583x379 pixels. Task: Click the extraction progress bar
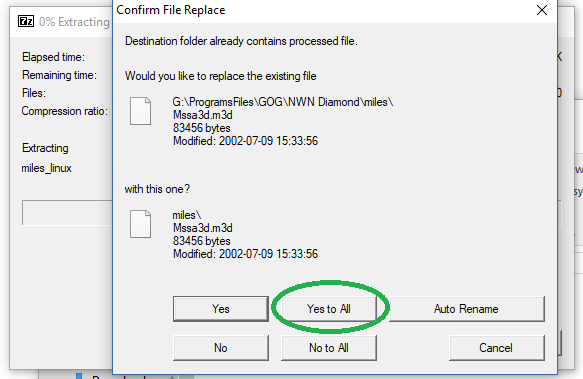click(67, 213)
